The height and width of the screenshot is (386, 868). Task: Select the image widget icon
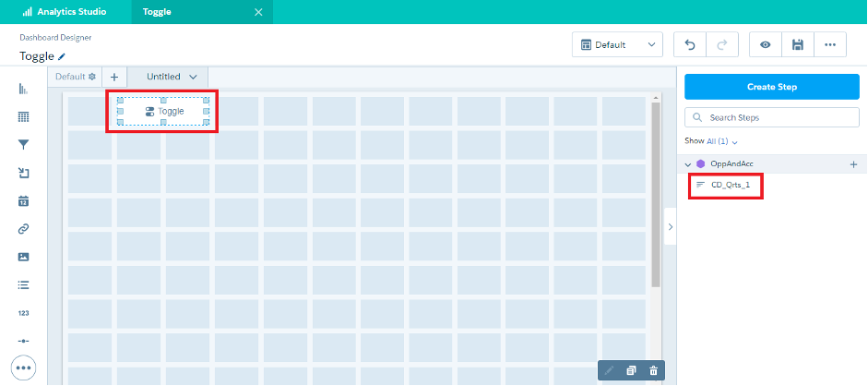click(x=23, y=257)
